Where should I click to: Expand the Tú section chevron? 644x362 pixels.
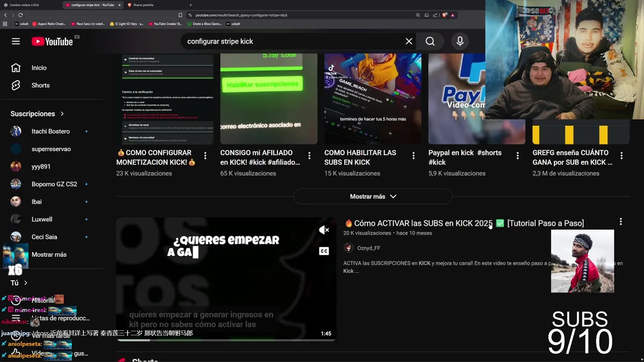point(25,283)
